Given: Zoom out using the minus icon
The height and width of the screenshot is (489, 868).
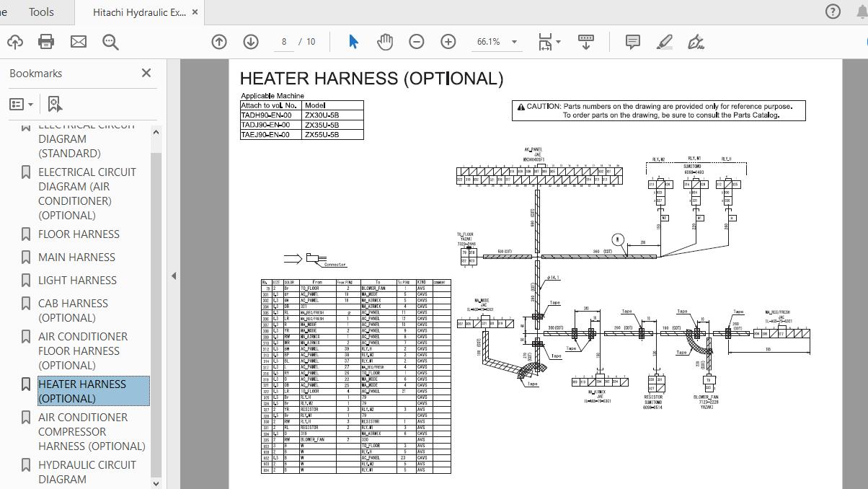Looking at the screenshot, I should tap(417, 42).
